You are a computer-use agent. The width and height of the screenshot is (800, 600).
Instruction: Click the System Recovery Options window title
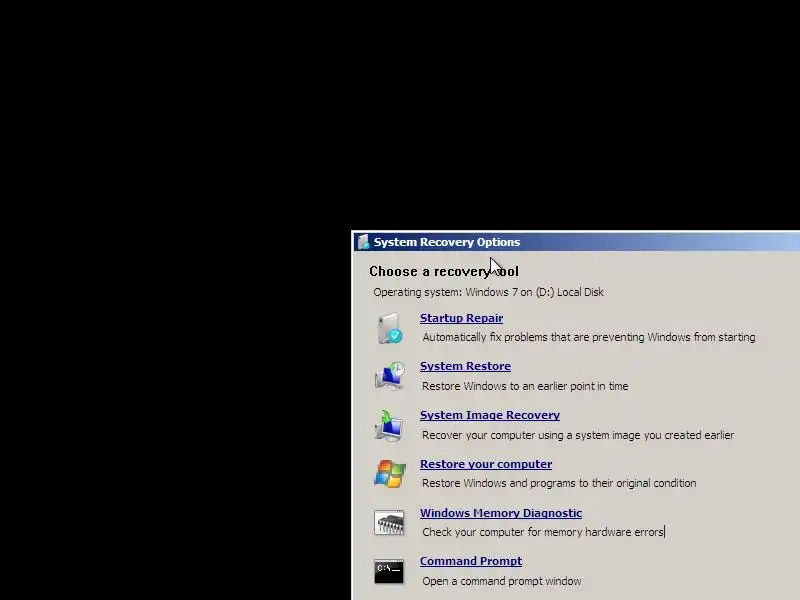[446, 242]
